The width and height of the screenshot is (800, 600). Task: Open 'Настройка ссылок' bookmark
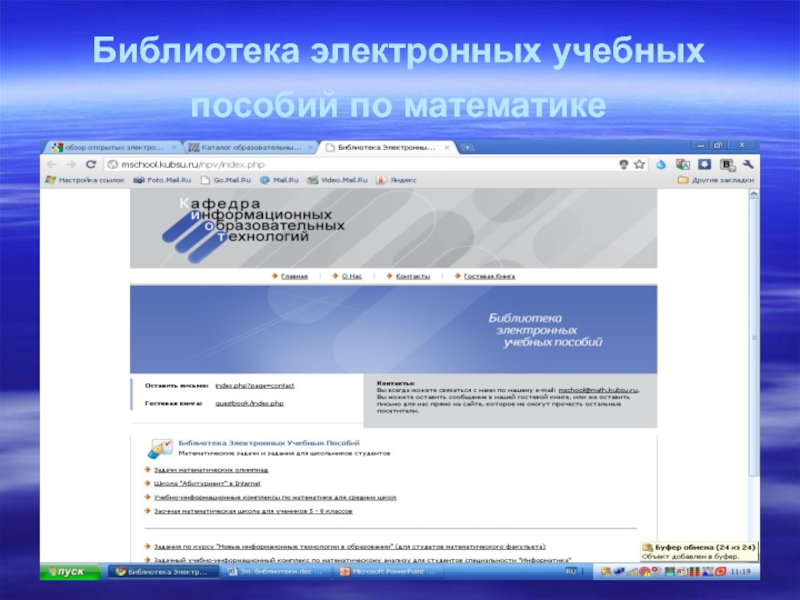[85, 180]
